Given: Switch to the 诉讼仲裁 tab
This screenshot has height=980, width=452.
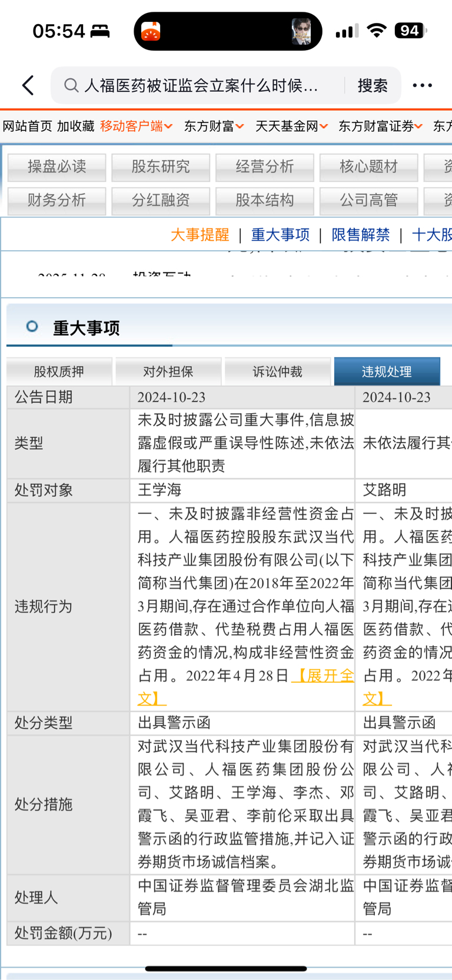Looking at the screenshot, I should pyautogui.click(x=277, y=371).
